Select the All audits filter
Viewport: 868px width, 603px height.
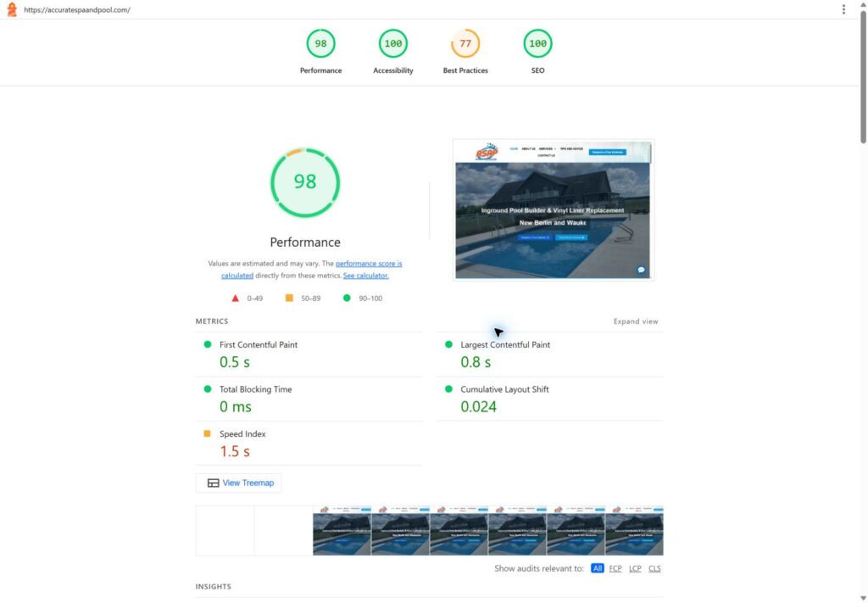point(598,568)
